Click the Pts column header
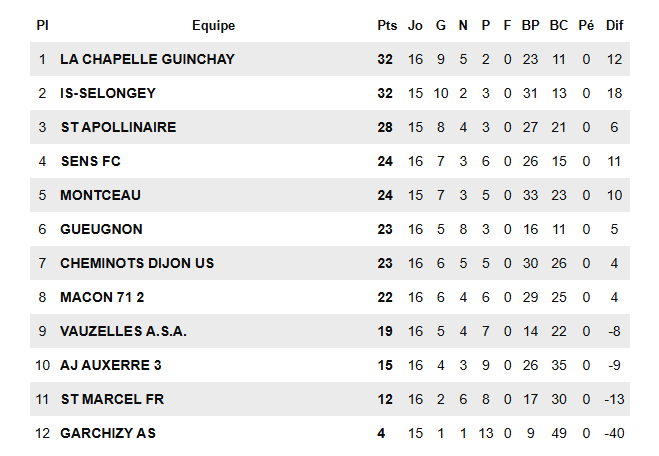Viewport: 659px width, 456px height. pos(387,26)
